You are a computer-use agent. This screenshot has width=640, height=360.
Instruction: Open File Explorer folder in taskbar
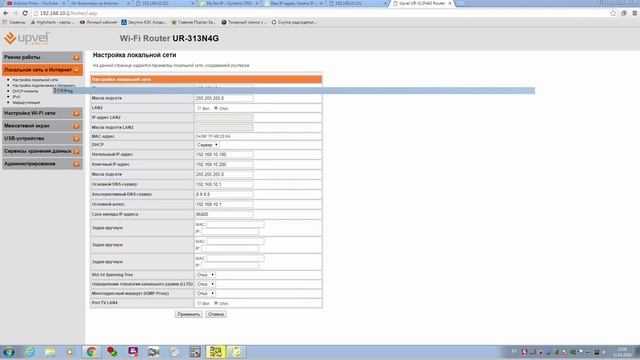tap(50, 352)
